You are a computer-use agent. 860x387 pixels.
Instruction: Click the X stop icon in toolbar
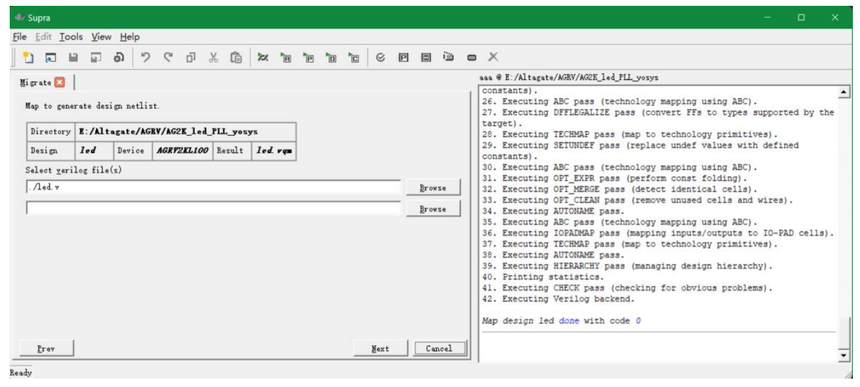click(x=493, y=56)
